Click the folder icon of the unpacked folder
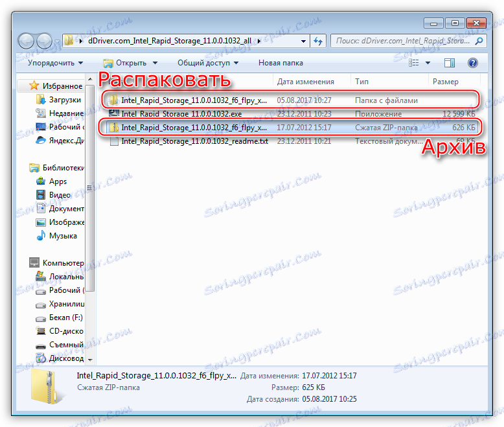 pos(114,100)
